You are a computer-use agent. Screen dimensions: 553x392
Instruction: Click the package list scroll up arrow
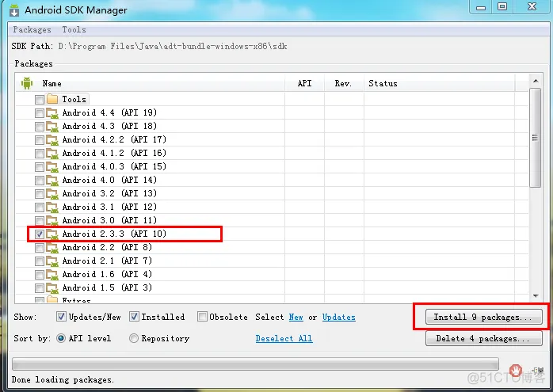[x=536, y=81]
